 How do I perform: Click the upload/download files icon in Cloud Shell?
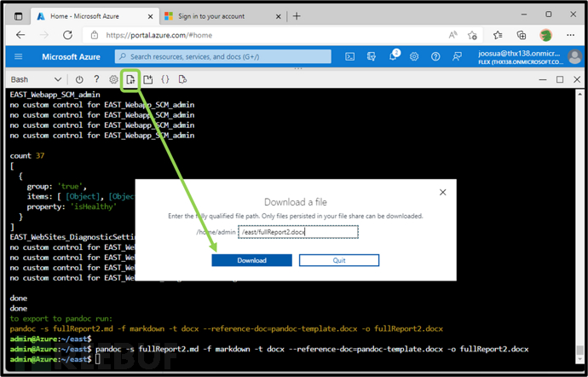(130, 79)
